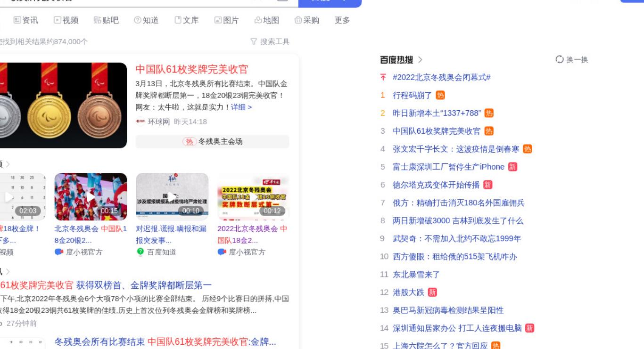The height and width of the screenshot is (349, 644).
Task: Open hot search 昨日新增本土"1337+788"
Action: [437, 114]
